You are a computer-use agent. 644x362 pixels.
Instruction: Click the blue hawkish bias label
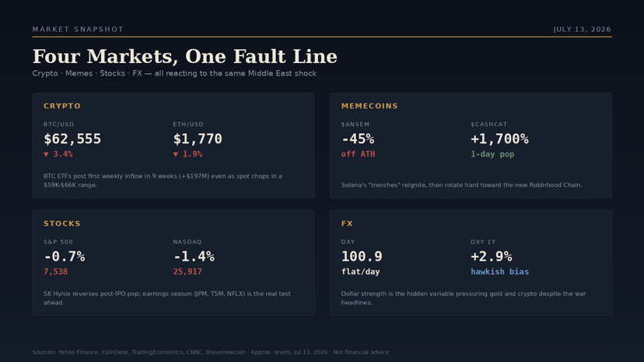point(500,272)
